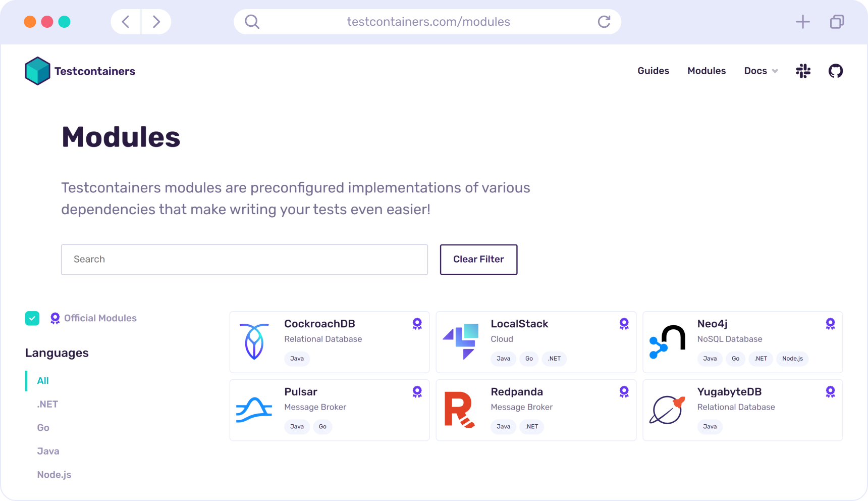Select the All languages filter

[43, 381]
